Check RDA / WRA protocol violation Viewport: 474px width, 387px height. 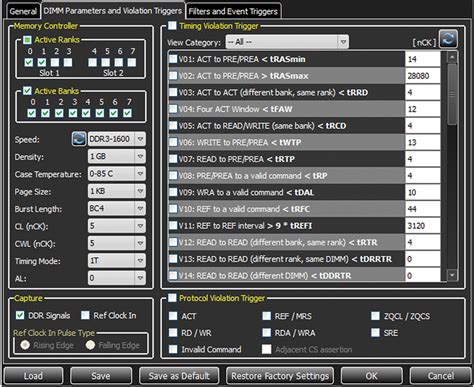(x=267, y=332)
